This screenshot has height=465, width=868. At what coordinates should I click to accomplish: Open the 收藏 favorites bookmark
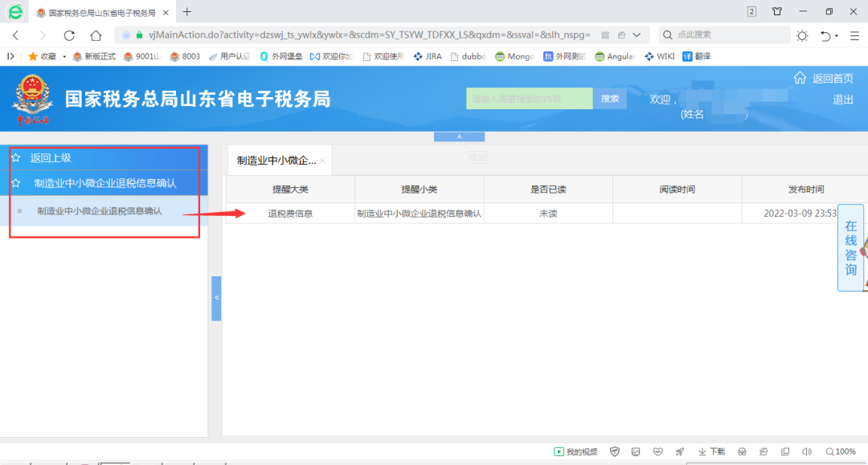click(x=43, y=56)
